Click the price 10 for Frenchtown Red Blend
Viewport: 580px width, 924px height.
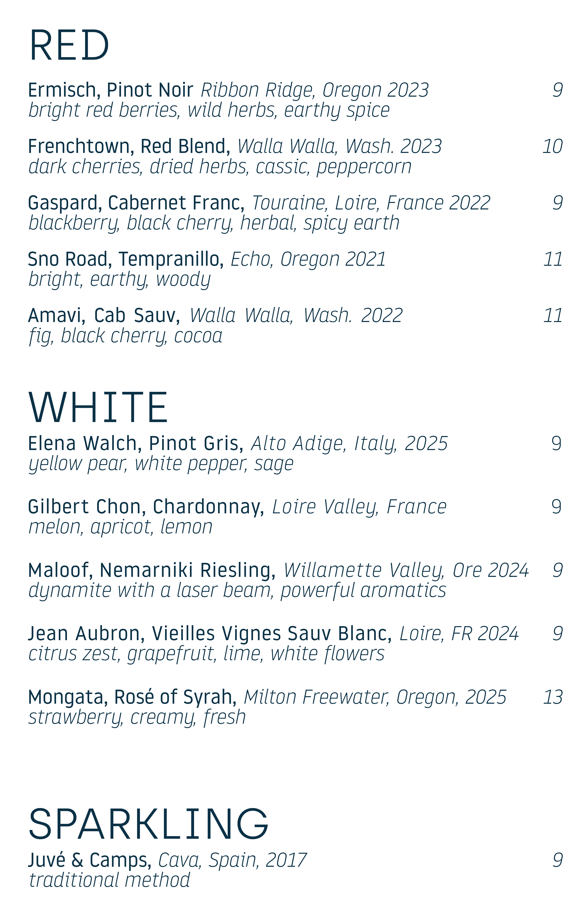(x=552, y=146)
